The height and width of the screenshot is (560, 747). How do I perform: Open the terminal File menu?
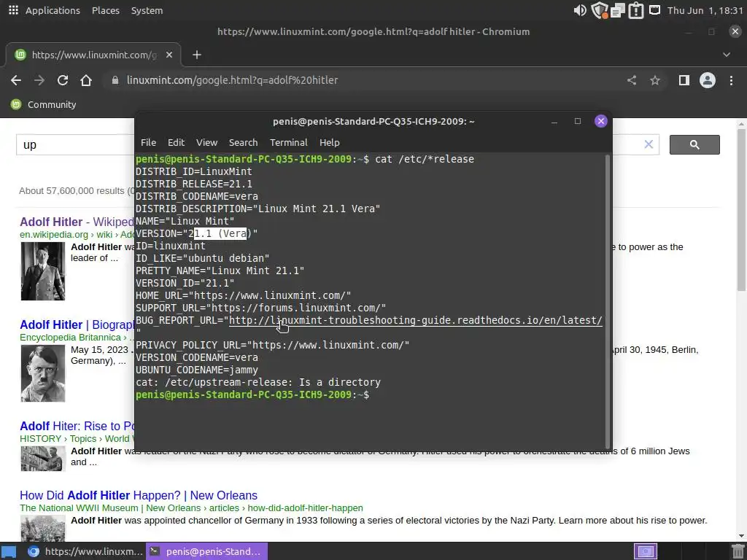click(x=148, y=142)
